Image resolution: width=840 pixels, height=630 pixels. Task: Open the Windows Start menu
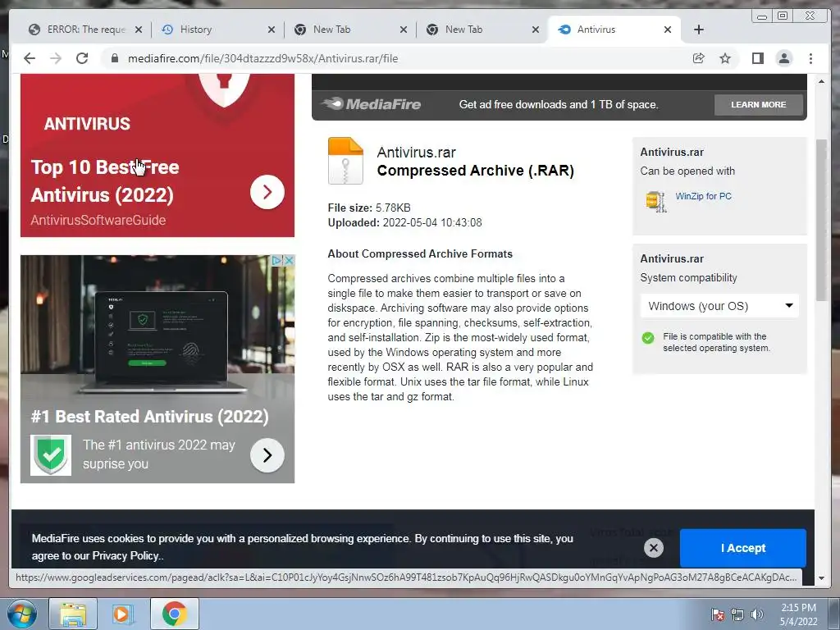(22, 614)
